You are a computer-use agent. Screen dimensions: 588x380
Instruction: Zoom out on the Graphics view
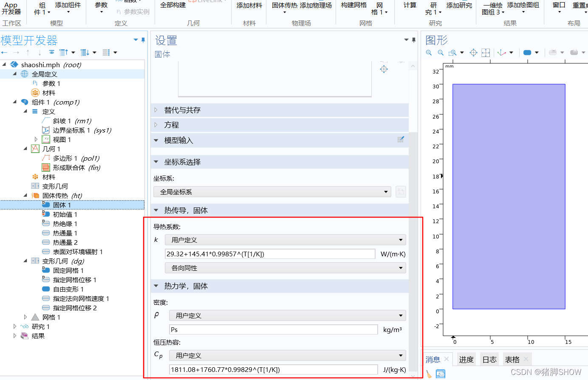pos(441,52)
